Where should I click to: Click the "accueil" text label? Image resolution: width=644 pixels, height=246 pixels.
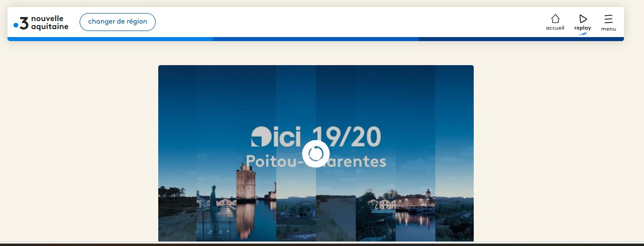pyautogui.click(x=555, y=28)
